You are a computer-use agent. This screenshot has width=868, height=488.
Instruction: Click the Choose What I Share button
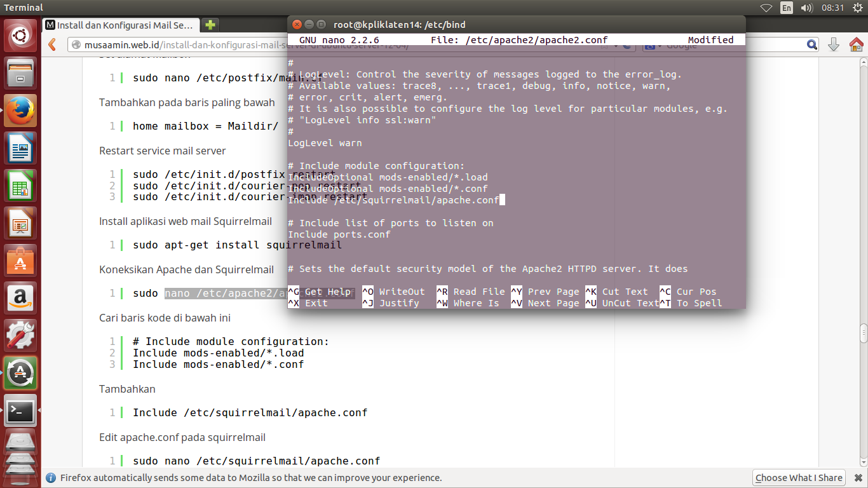click(799, 478)
